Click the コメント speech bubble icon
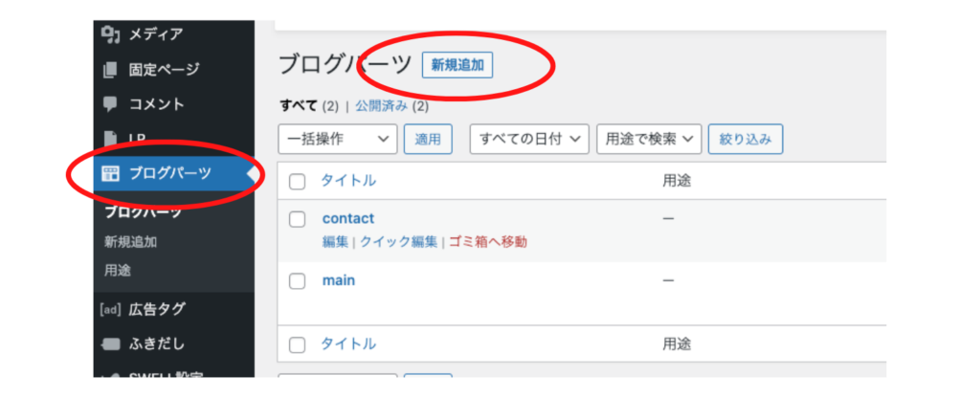The image size is (980, 398). click(110, 103)
